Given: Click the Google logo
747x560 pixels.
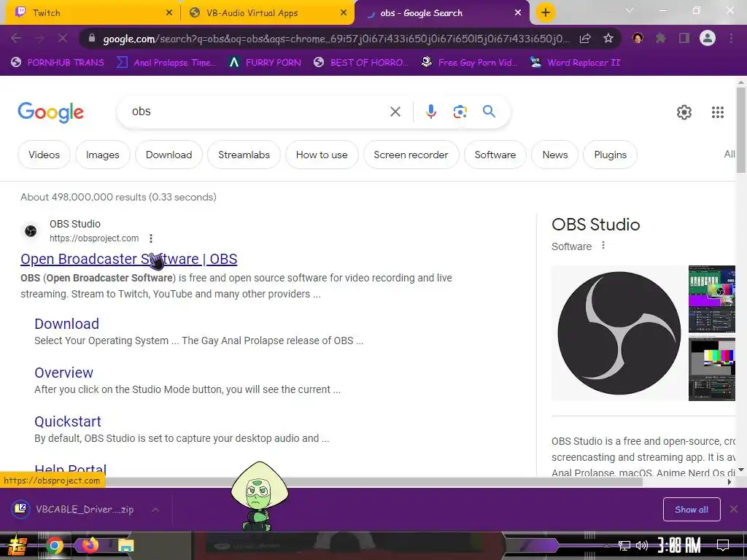Looking at the screenshot, I should click(50, 112).
